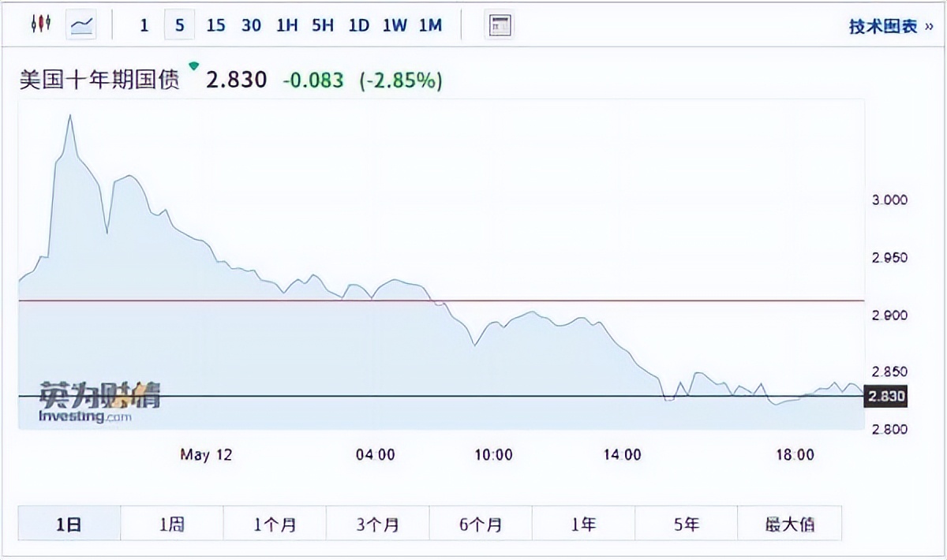This screenshot has width=947, height=560.
Task: Switch to candlestick chart type
Action: (41, 25)
